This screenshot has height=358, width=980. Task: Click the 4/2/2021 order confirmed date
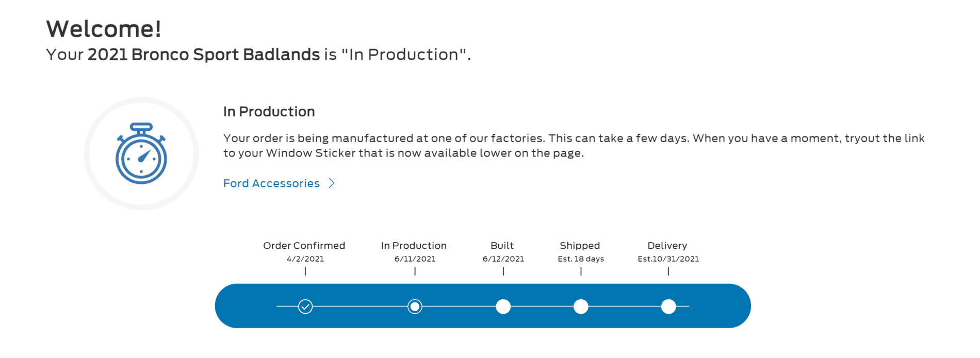[x=305, y=259]
